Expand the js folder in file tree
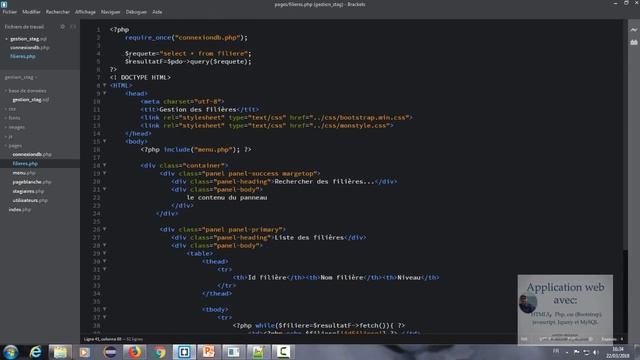The height and width of the screenshot is (360, 640). [10, 137]
